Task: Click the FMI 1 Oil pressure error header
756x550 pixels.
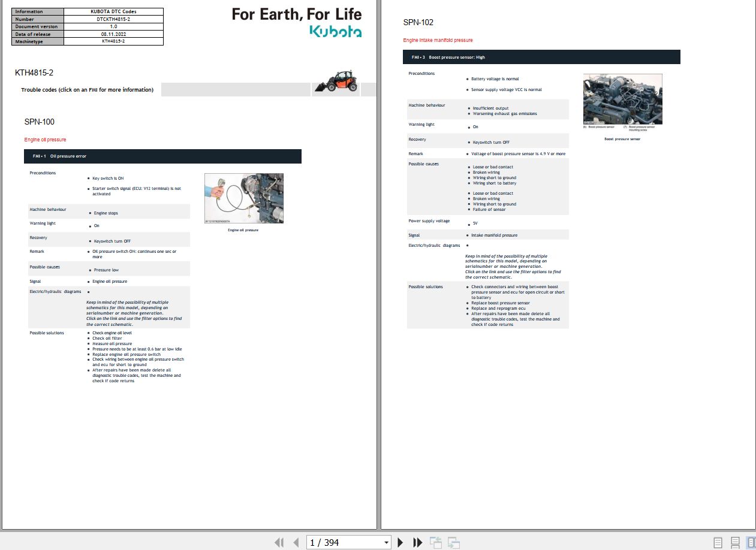Action: click(162, 156)
